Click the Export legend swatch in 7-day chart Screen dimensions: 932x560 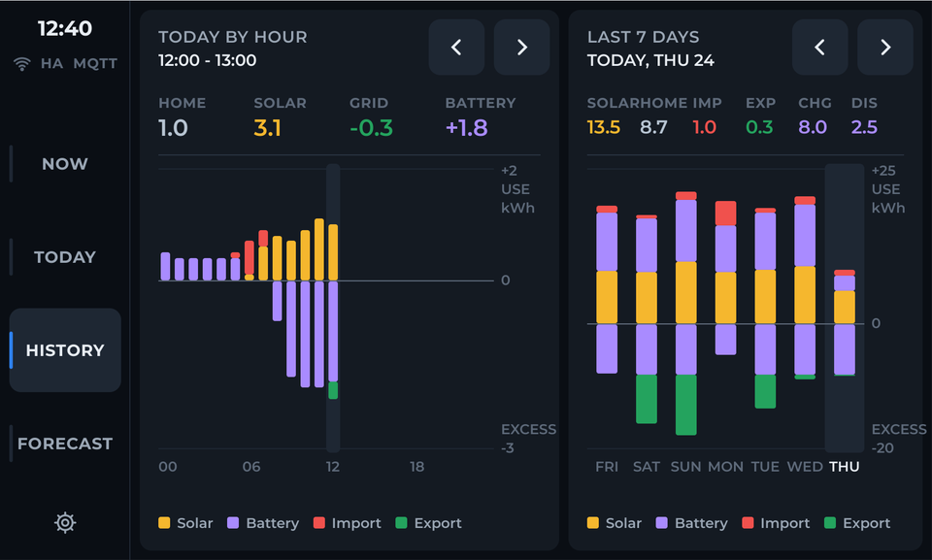click(830, 522)
